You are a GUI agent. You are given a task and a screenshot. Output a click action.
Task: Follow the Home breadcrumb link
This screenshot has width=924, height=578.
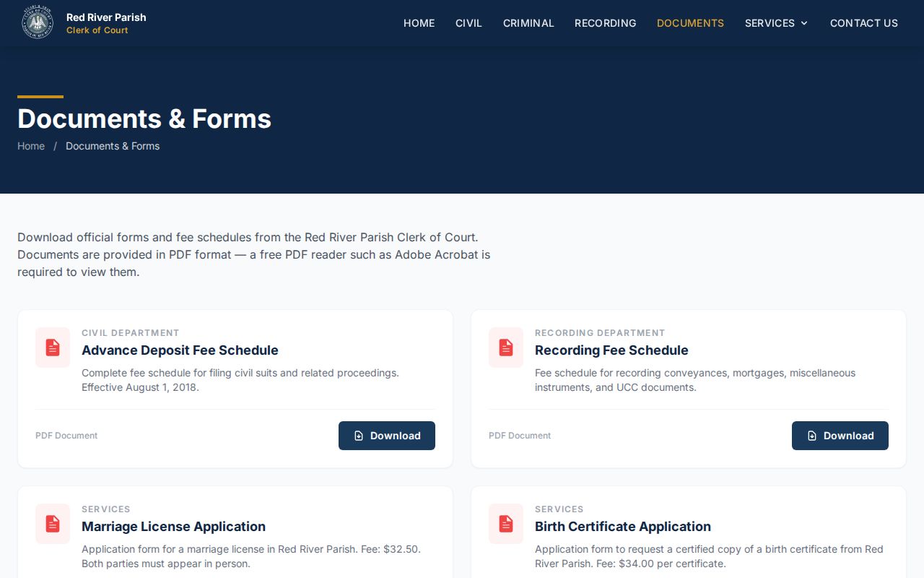click(31, 146)
